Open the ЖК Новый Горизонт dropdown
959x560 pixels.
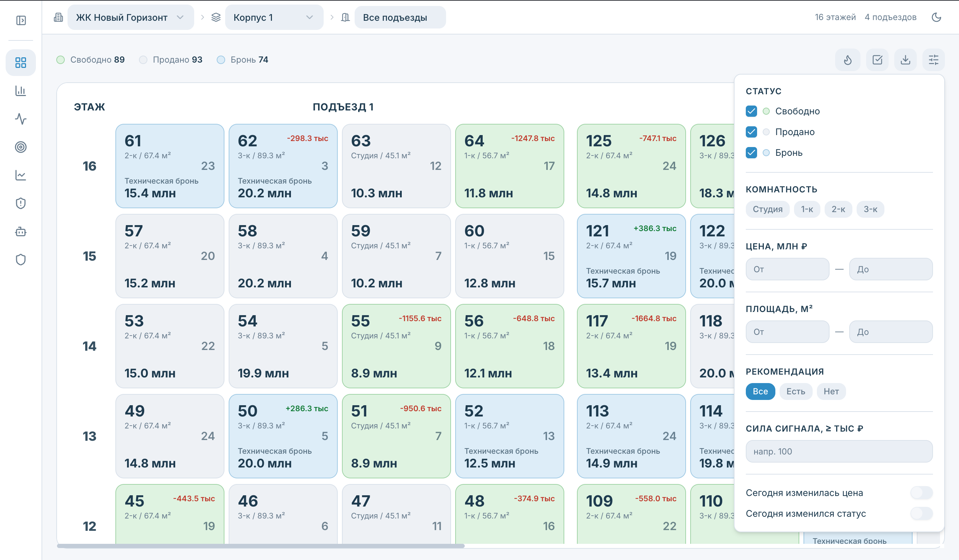click(131, 17)
